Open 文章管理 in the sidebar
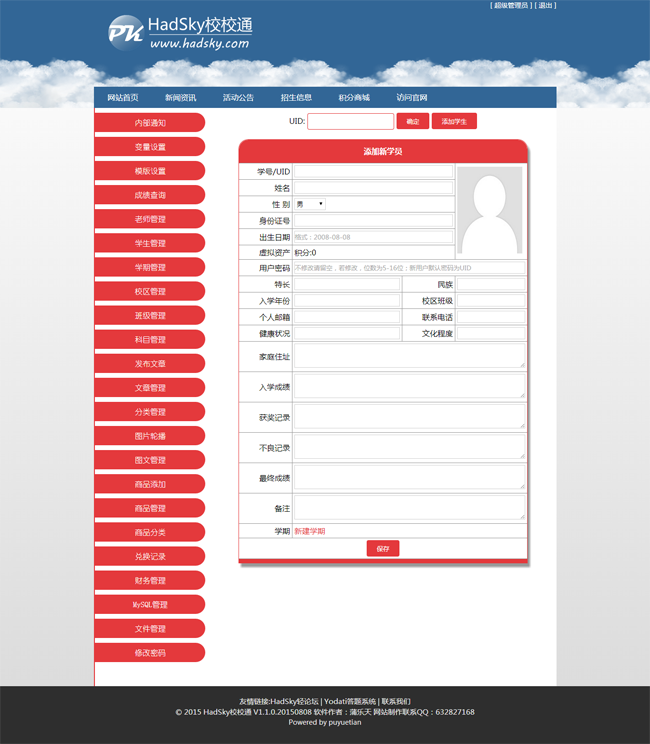The height and width of the screenshot is (744, 650). 150,388
